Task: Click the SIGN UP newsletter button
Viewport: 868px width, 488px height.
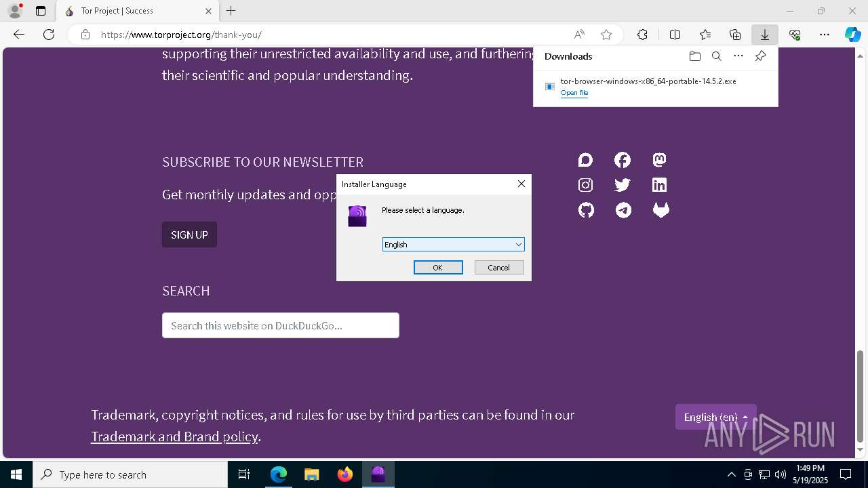Action: tap(189, 235)
